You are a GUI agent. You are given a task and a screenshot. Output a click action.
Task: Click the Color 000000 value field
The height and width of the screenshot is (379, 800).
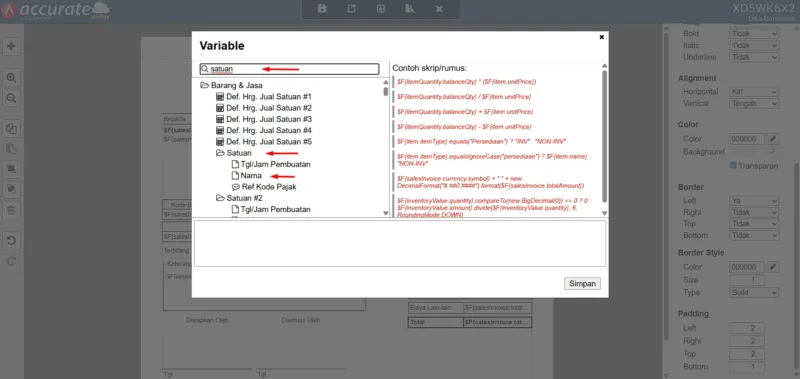click(747, 139)
